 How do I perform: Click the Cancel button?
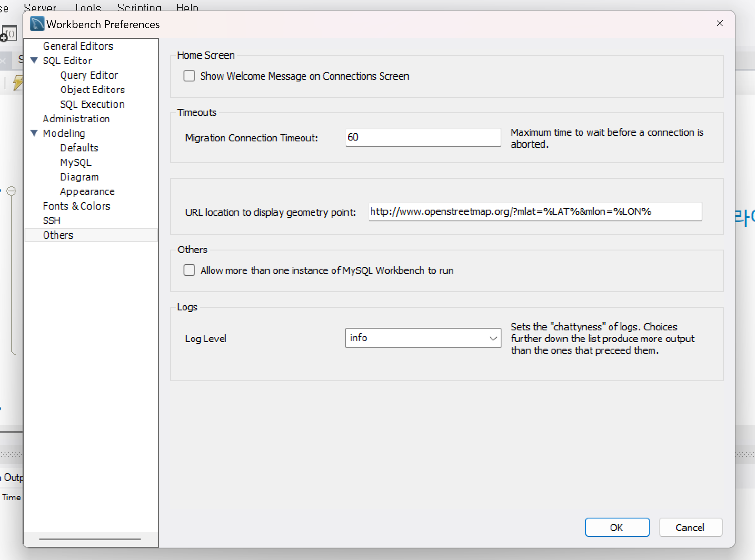690,527
